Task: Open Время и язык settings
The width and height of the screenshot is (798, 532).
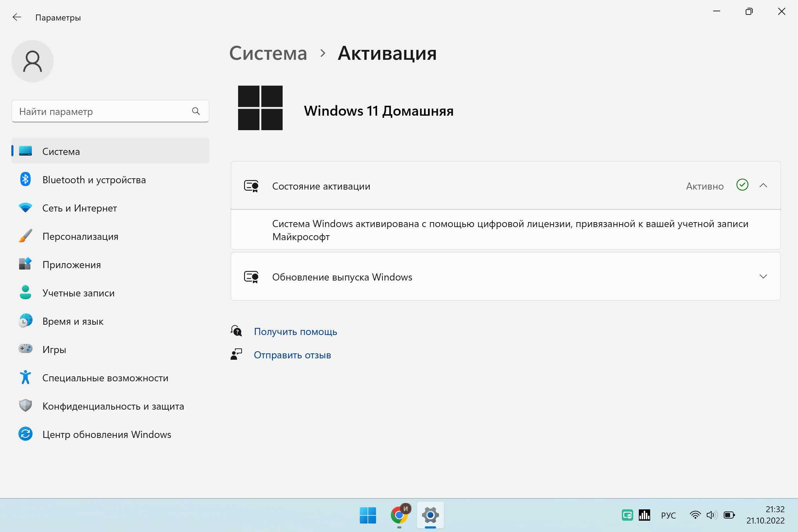Action: (110, 321)
